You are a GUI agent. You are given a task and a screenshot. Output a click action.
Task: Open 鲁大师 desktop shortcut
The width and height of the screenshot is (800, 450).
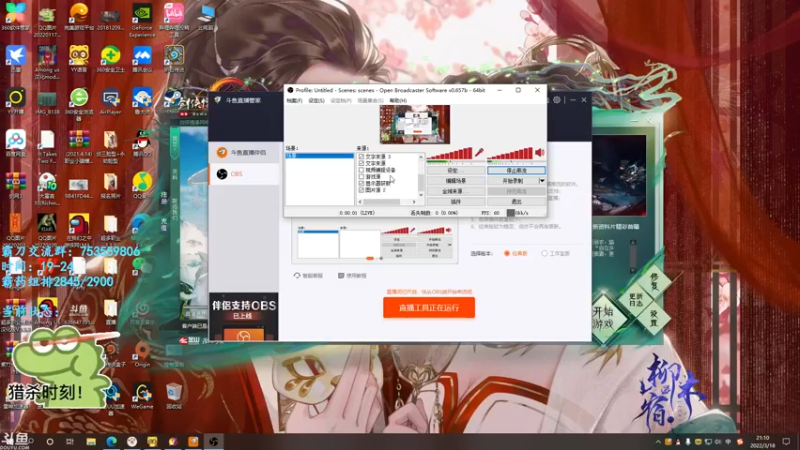142,101
